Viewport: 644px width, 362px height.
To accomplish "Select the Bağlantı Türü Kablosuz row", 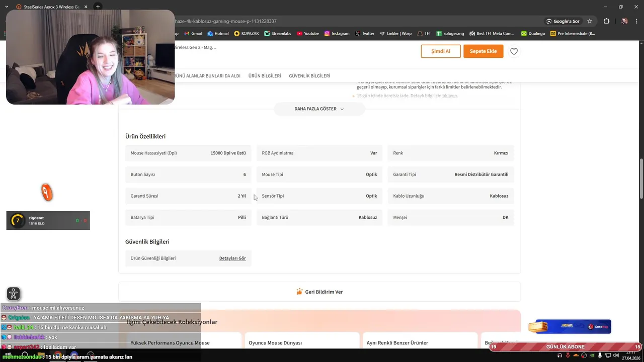I will pos(319,217).
